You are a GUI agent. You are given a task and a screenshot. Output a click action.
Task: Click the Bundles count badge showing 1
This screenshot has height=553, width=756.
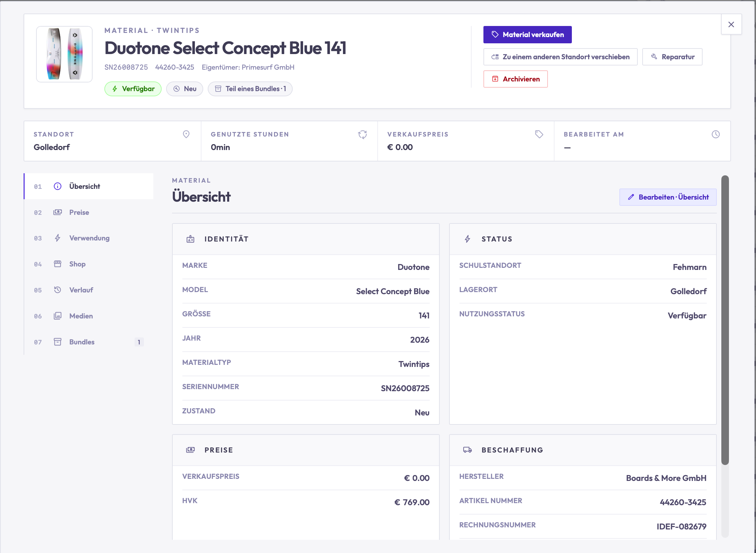139,342
